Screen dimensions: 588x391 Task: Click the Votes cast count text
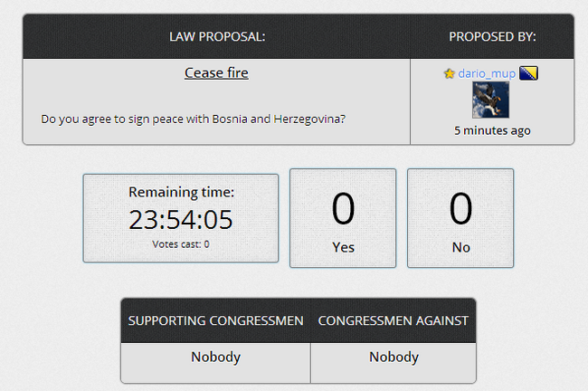point(181,243)
